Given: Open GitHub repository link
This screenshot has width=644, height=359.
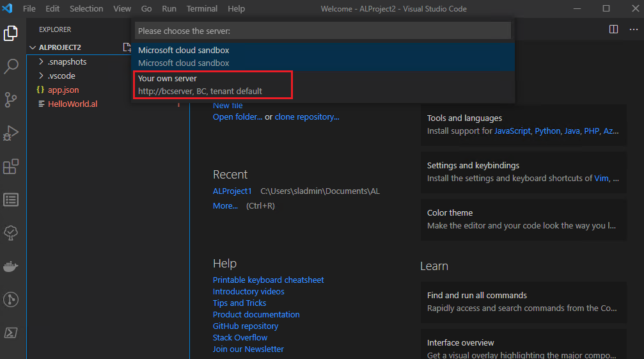Looking at the screenshot, I should coord(246,326).
